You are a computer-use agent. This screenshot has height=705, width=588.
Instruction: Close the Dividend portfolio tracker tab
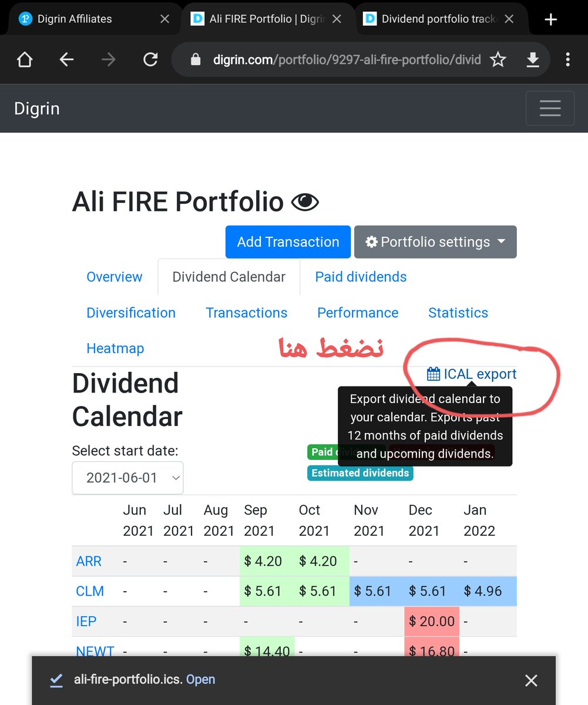click(x=509, y=19)
